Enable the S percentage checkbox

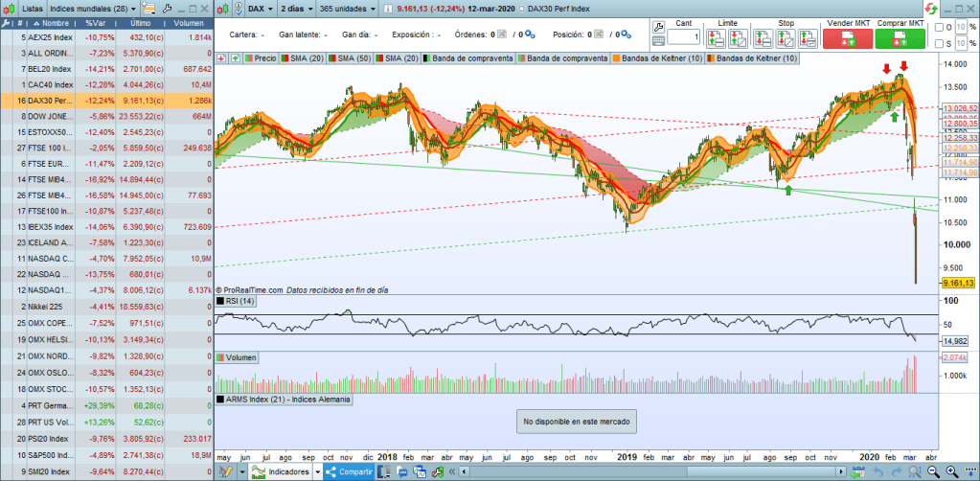coord(939,43)
